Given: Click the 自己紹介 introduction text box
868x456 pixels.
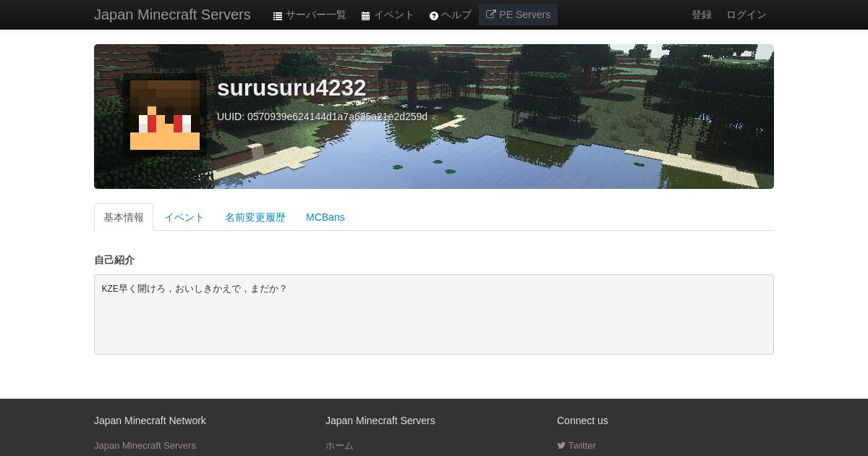Looking at the screenshot, I should point(434,314).
